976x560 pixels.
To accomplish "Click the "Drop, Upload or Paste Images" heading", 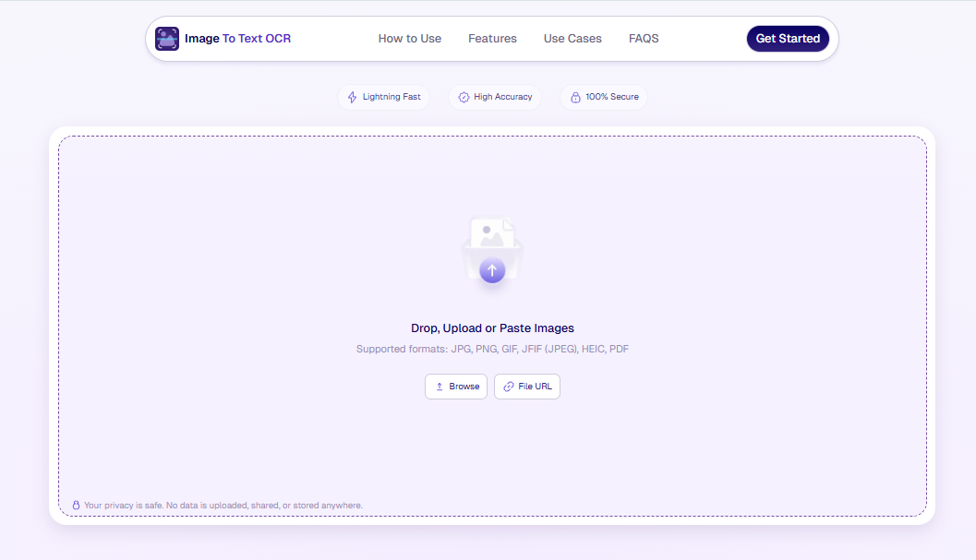I will tap(492, 328).
